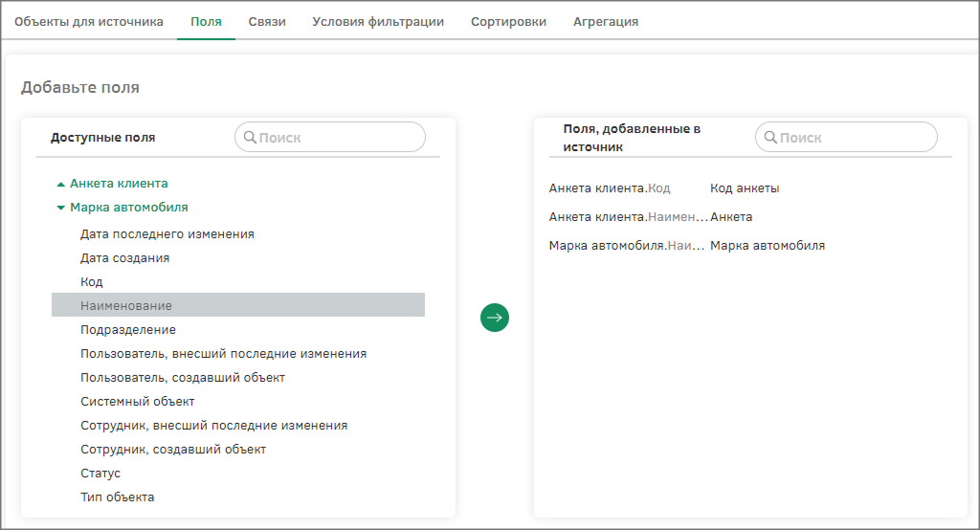Select the Наименование field in available list
Viewport: 980px width, 530px height.
126,305
